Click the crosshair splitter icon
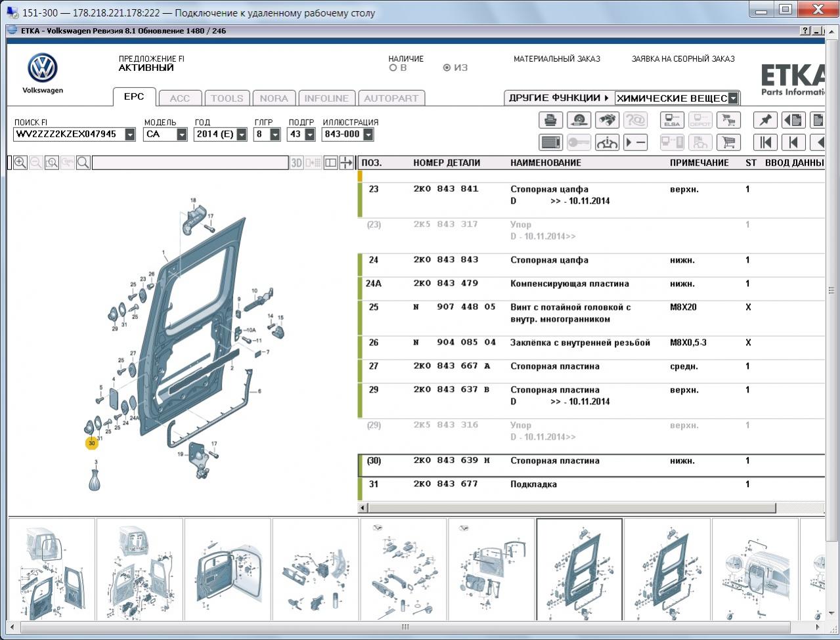840x640 pixels. point(346,163)
